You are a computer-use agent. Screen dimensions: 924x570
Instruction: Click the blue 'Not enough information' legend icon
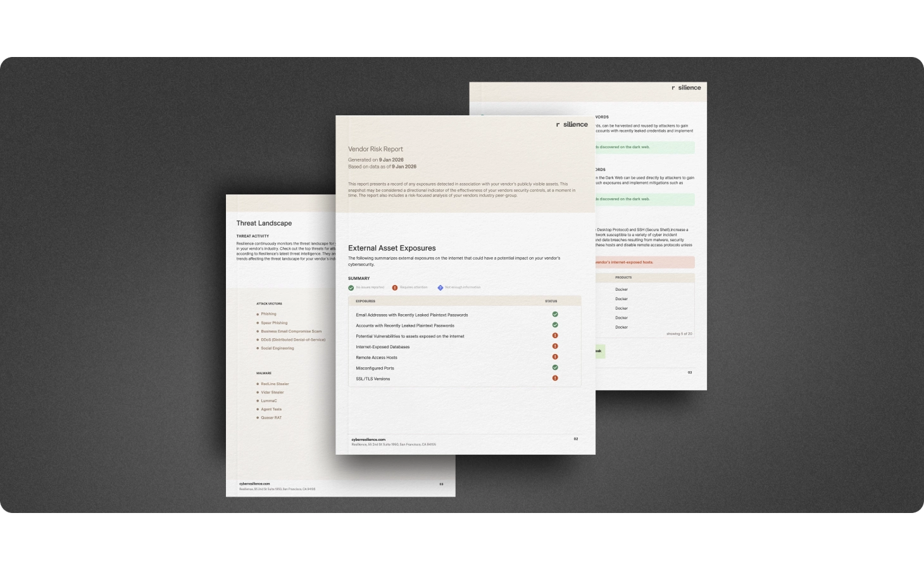pos(440,288)
